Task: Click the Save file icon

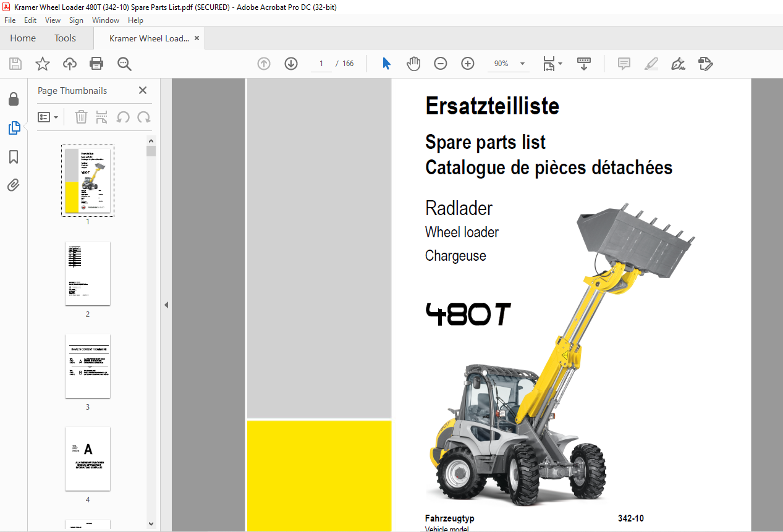Action: (x=15, y=64)
